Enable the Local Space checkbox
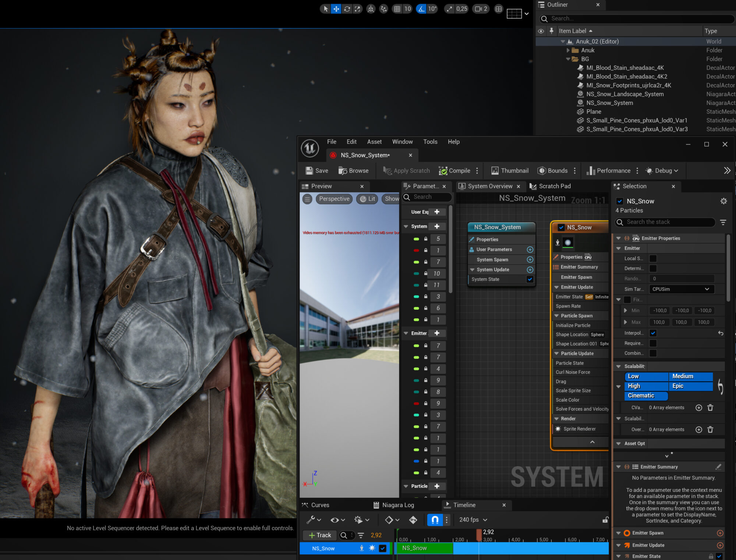 tap(653, 258)
